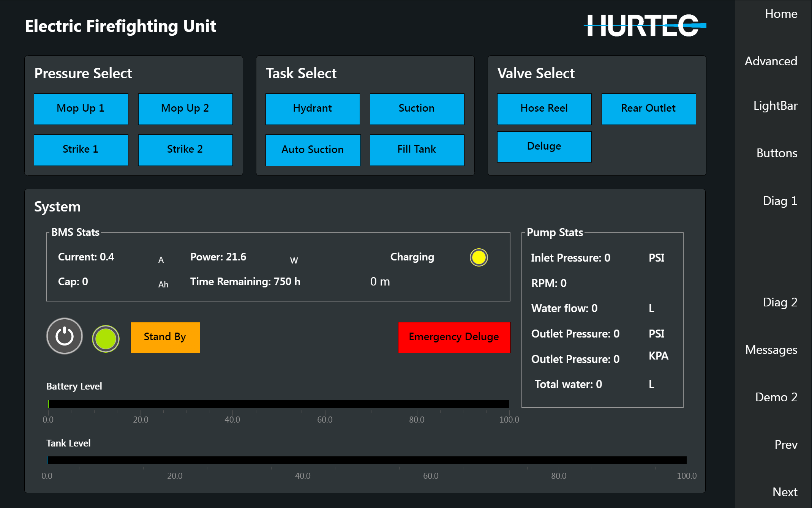Click the Total water: 0 reading

pyautogui.click(x=569, y=384)
